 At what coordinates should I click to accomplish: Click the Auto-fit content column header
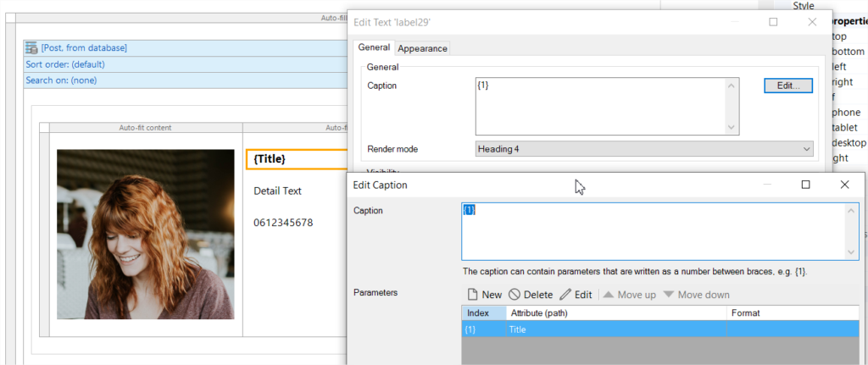(x=146, y=128)
